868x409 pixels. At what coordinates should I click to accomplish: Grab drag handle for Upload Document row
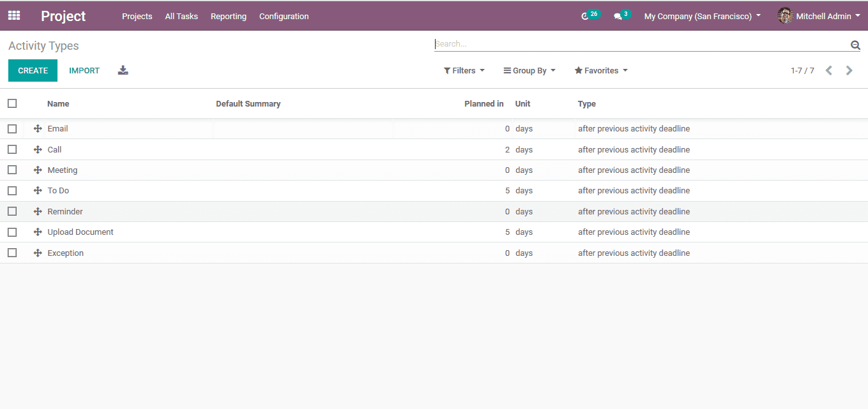pos(38,232)
